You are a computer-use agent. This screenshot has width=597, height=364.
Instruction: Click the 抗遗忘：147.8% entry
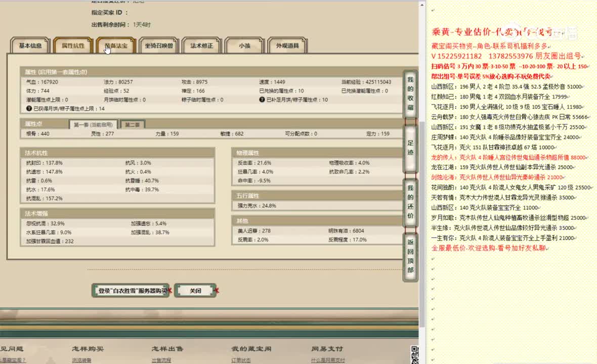[x=44, y=171]
